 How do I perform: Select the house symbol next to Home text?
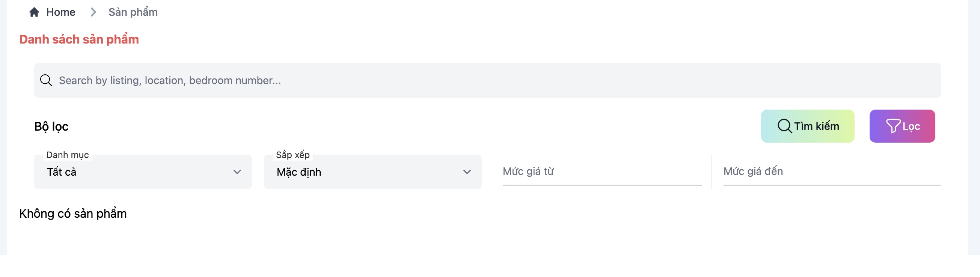coord(34,12)
